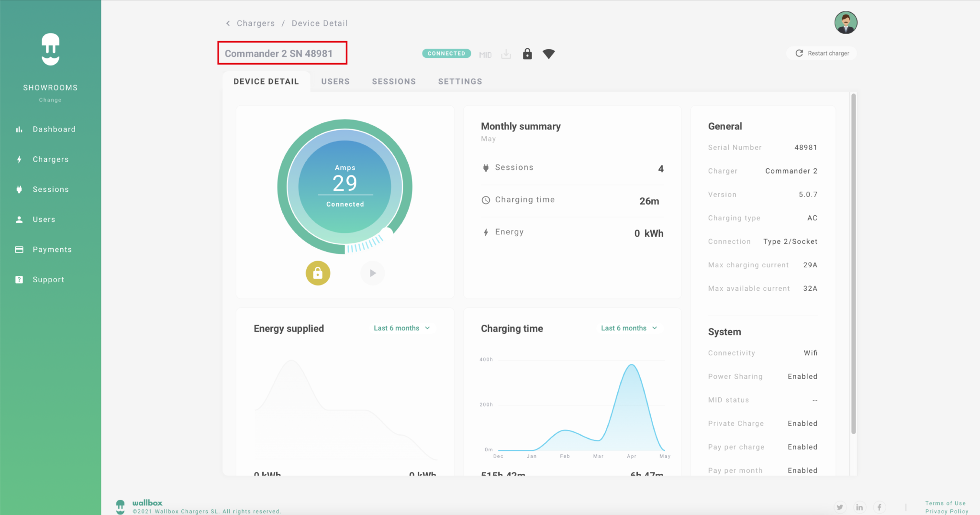Click the Wallbox logo in sidebar
The width and height of the screenshot is (980, 515).
click(x=50, y=49)
